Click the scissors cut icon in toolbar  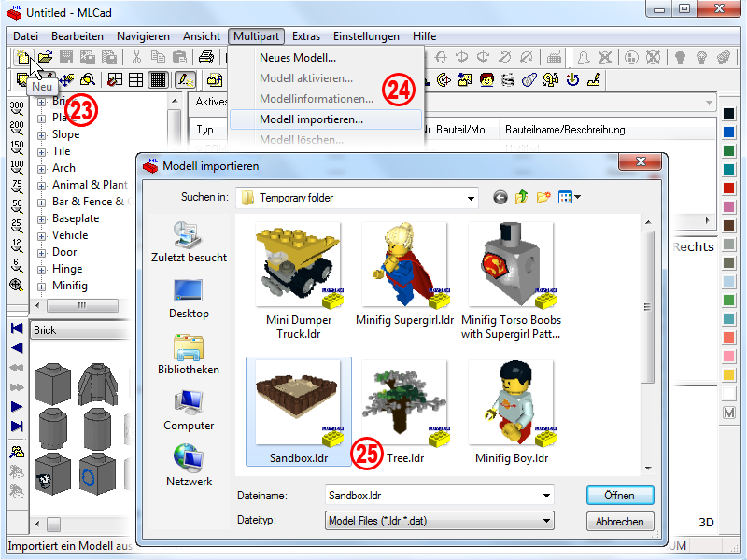pos(136,57)
